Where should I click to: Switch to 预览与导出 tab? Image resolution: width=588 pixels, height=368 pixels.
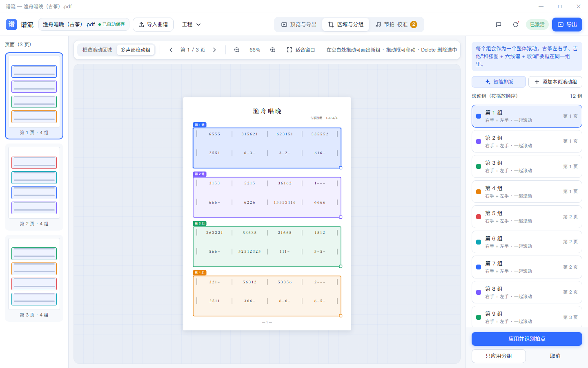point(299,25)
